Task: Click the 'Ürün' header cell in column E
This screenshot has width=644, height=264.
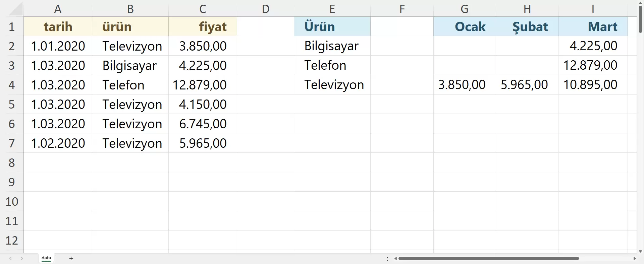Action: pyautogui.click(x=332, y=26)
